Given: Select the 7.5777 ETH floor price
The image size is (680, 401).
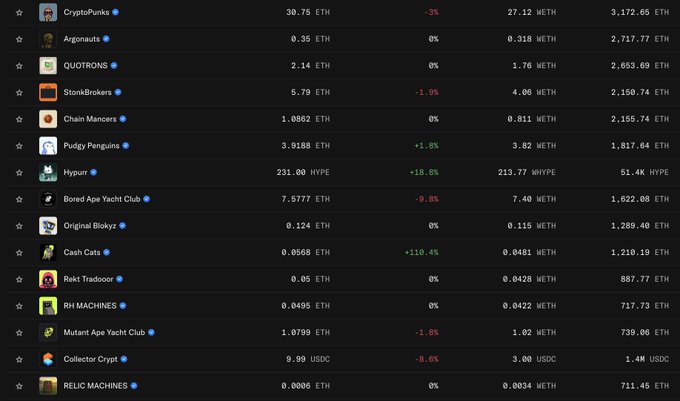Looking at the screenshot, I should coord(305,199).
